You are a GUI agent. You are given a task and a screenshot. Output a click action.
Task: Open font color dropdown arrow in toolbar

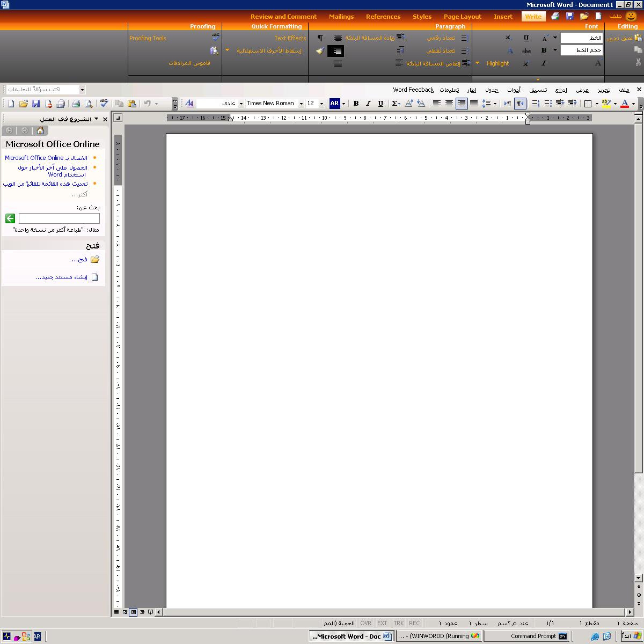[x=633, y=104]
